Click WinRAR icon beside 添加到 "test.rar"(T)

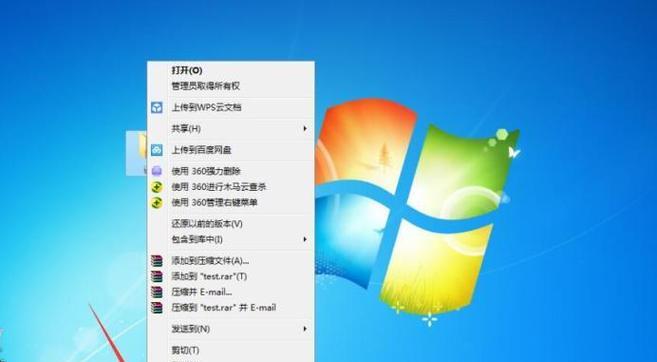pyautogui.click(x=157, y=277)
